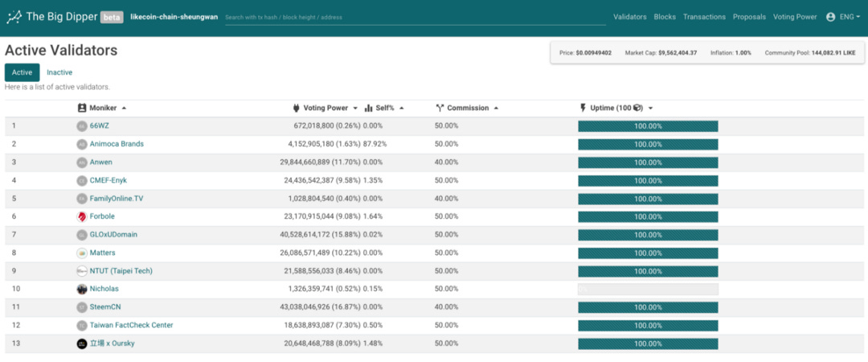The height and width of the screenshot is (362, 868).
Task: Sort by Commission using its arrow
Action: coord(496,108)
